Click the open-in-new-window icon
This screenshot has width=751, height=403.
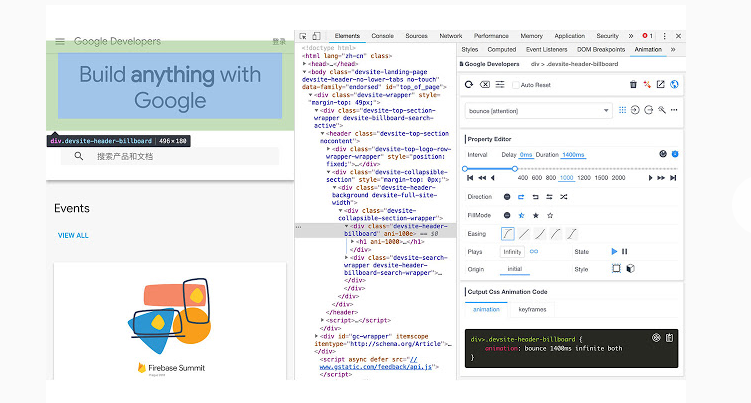(x=660, y=84)
